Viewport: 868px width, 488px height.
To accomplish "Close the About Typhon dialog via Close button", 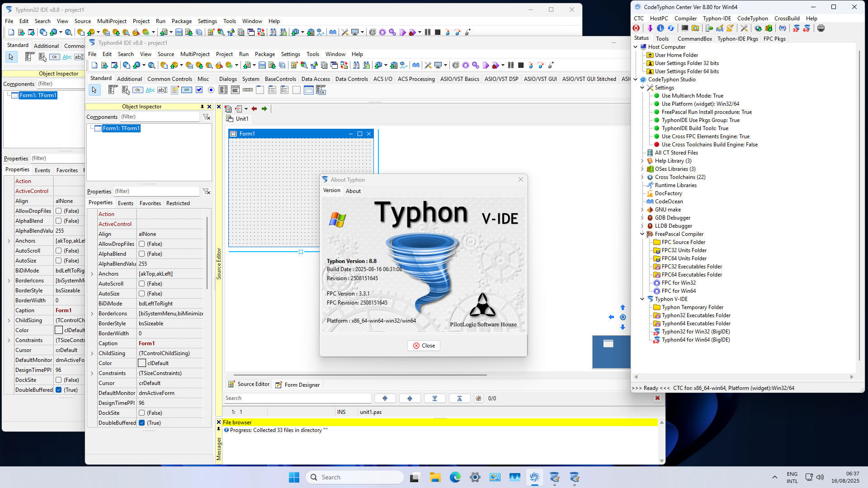I will tap(424, 346).
